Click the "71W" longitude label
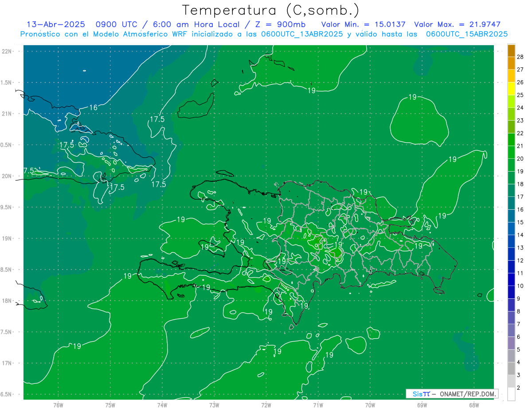The width and height of the screenshot is (532, 411). [318, 405]
